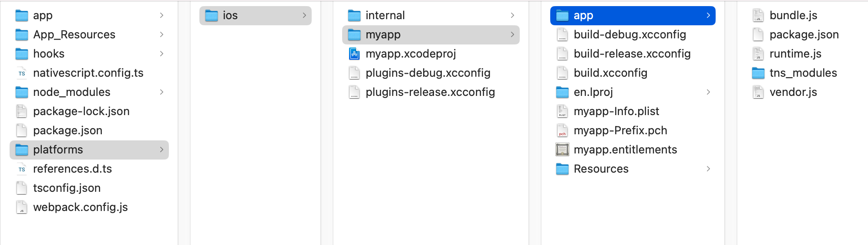Click the platforms folder chevron

tap(161, 150)
